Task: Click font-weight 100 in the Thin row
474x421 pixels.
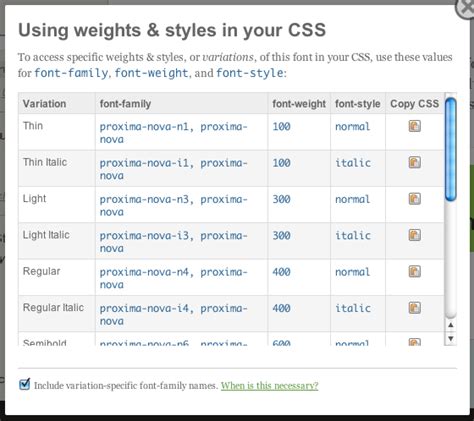Action: 282,127
